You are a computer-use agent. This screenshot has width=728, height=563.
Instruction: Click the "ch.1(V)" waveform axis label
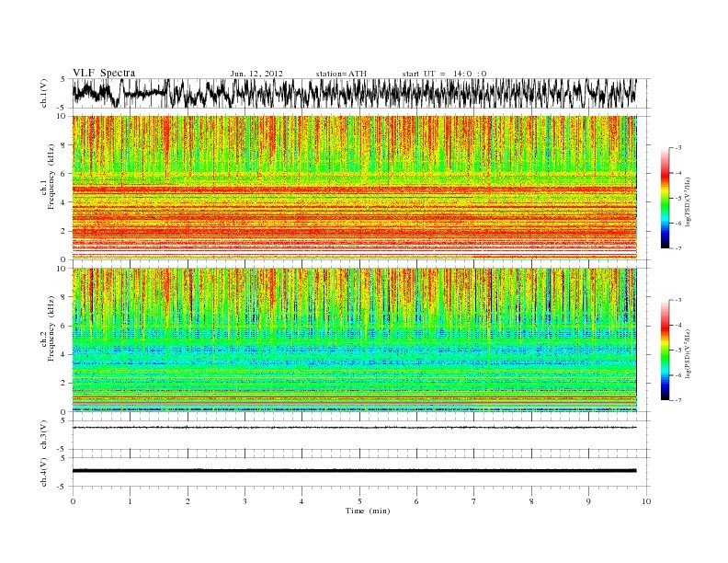point(43,93)
